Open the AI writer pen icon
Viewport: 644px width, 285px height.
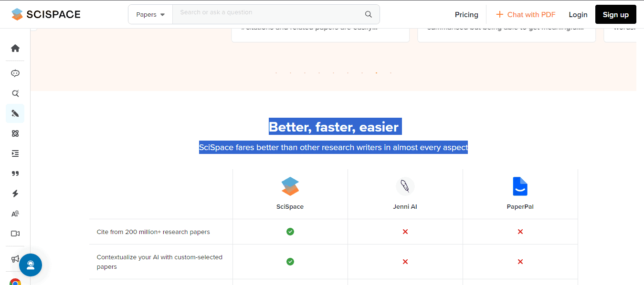click(x=15, y=113)
